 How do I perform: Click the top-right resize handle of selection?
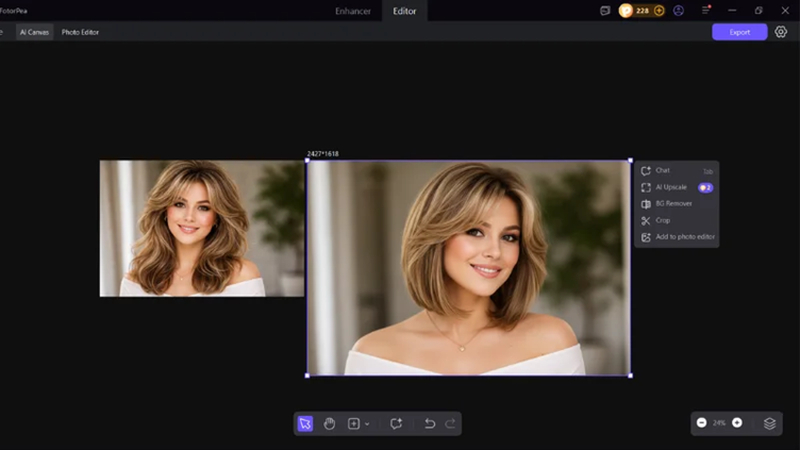tap(631, 160)
